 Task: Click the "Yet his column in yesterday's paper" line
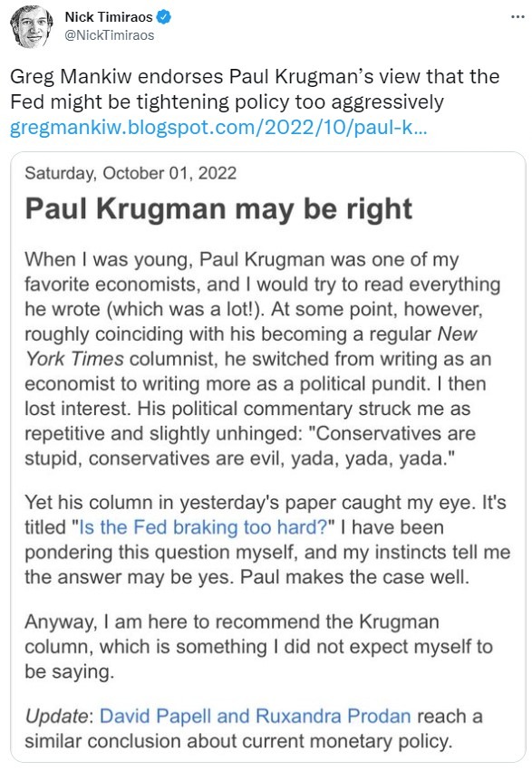pyautogui.click(x=265, y=503)
